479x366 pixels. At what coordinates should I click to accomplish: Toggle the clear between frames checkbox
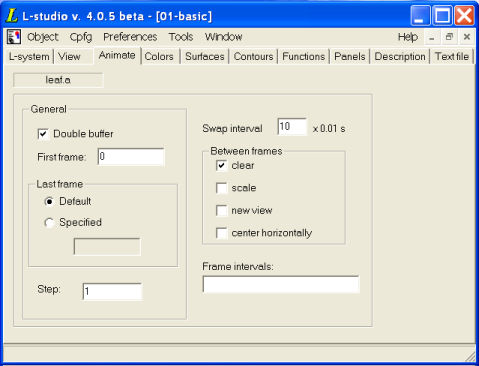point(222,165)
